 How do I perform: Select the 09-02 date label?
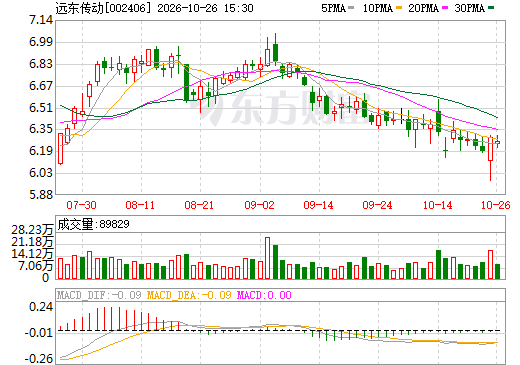259,205
